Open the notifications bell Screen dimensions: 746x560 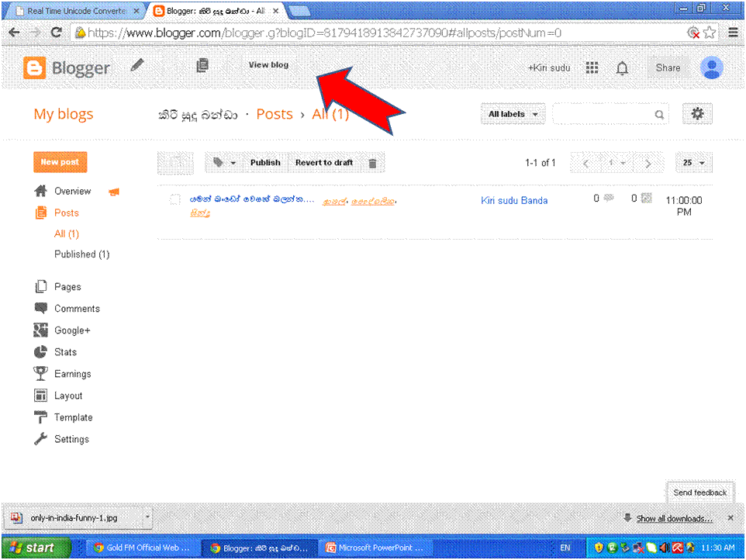tap(622, 68)
